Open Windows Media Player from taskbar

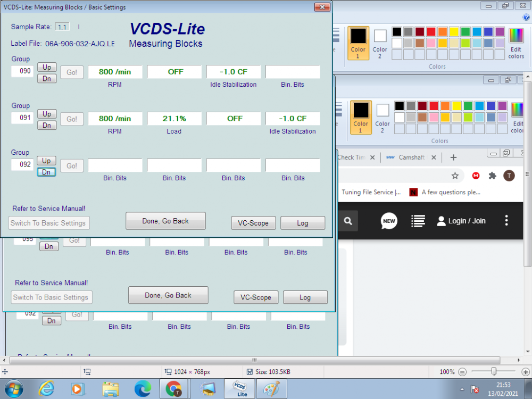[78, 389]
